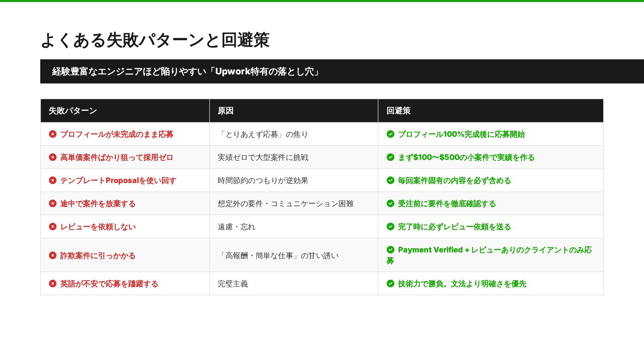The height and width of the screenshot is (362, 644).
Task: Click green check icon beside Payment Verified text
Action: [x=390, y=250]
